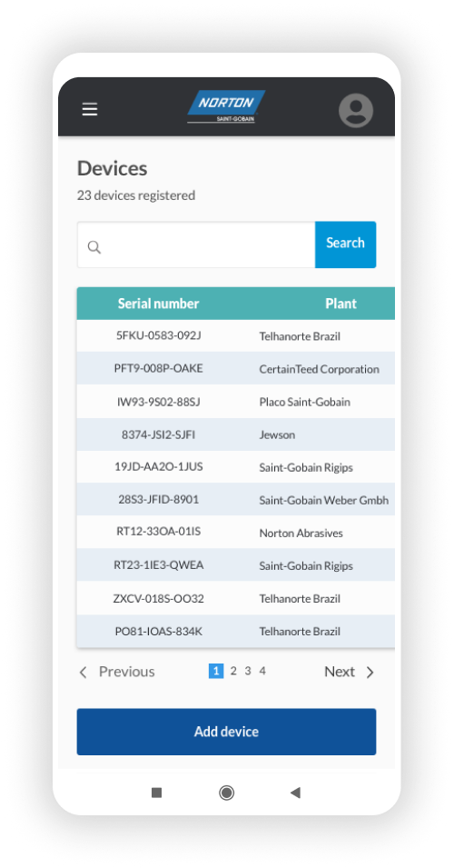Focus the device search input field
Screen dimensions: 454x868
click(196, 244)
